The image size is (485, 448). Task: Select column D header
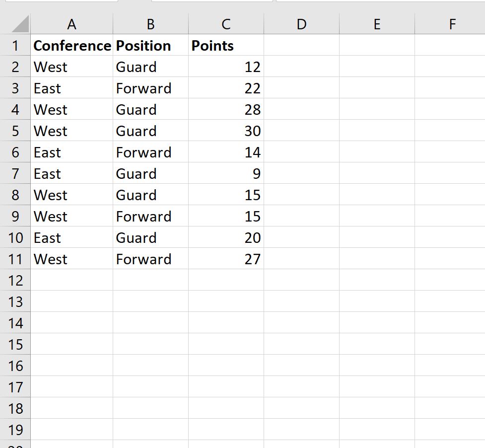[302, 24]
